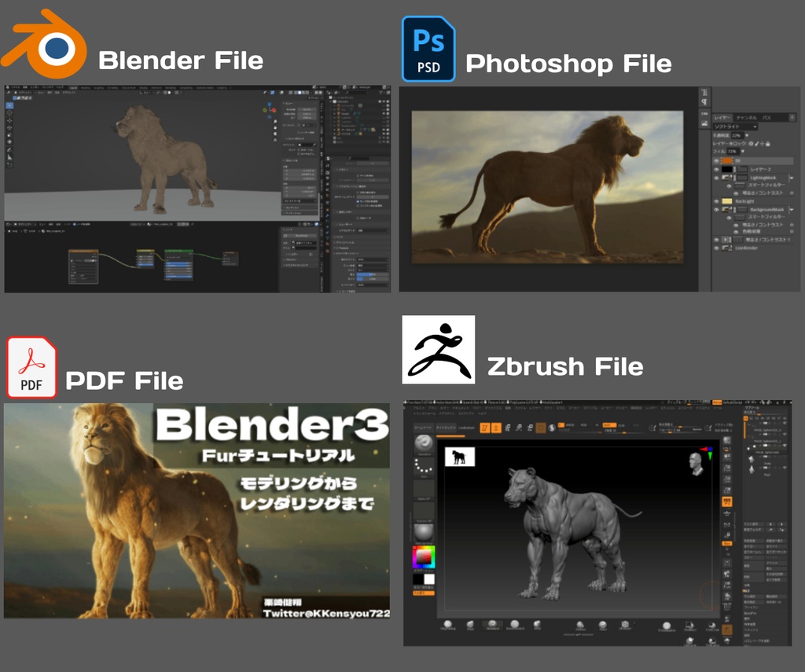
Task: Activate ZBrush Draw mode button
Action: click(497, 428)
